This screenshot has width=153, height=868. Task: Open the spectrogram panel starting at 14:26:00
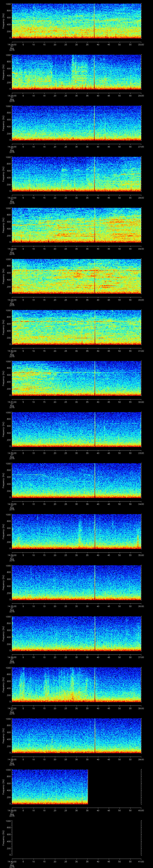[x=76, y=123]
